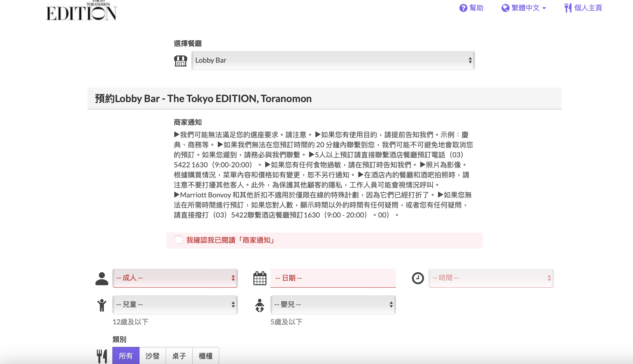
Task: Click the 5歲及以下 age note
Action: [x=287, y=322]
